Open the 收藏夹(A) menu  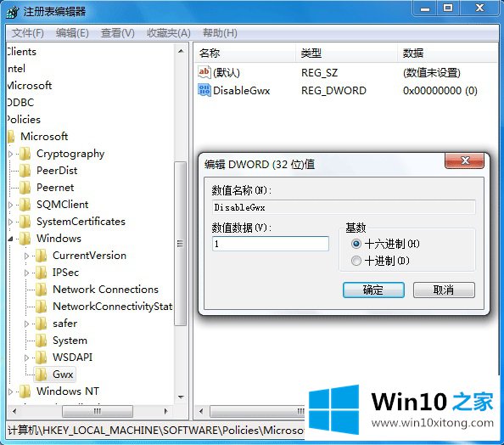169,33
